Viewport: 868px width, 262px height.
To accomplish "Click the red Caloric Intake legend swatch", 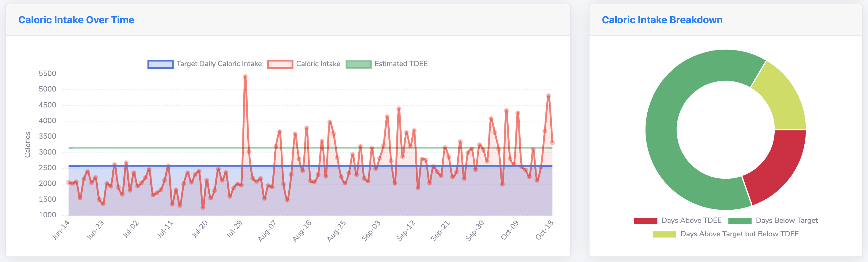I will pos(280,64).
